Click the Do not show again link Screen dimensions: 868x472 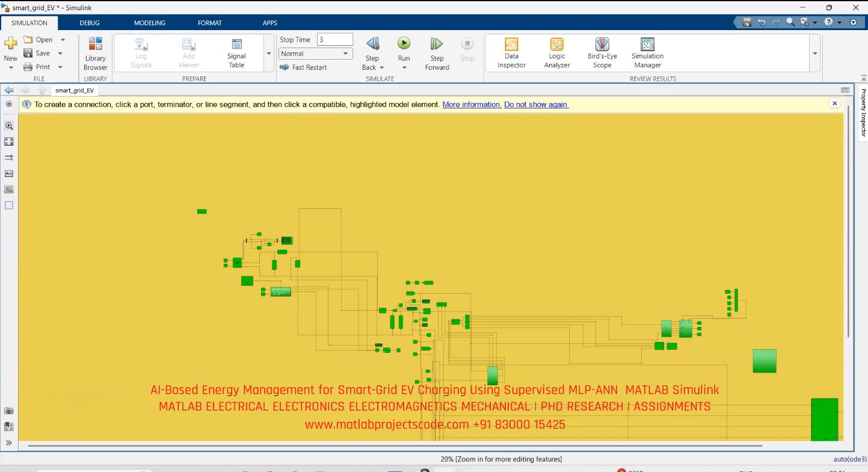[x=536, y=104]
